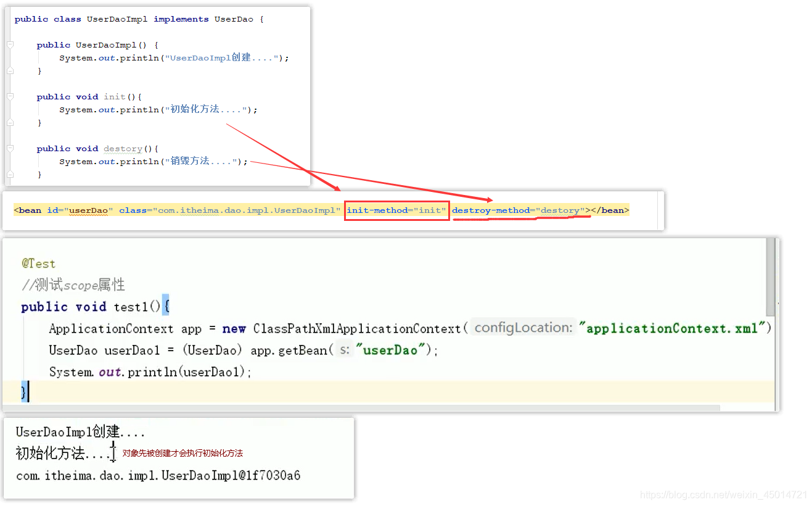Click the @Test annotation

click(39, 263)
